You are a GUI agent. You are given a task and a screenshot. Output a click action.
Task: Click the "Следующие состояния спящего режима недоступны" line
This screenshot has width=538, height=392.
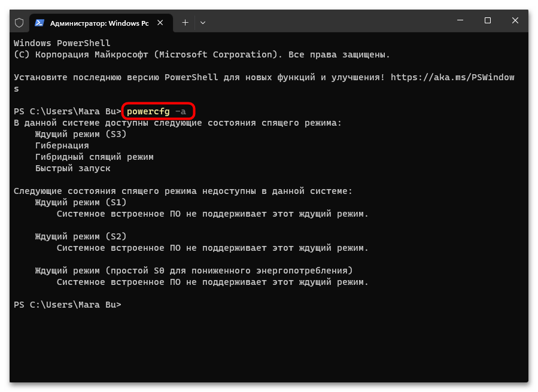point(183,191)
